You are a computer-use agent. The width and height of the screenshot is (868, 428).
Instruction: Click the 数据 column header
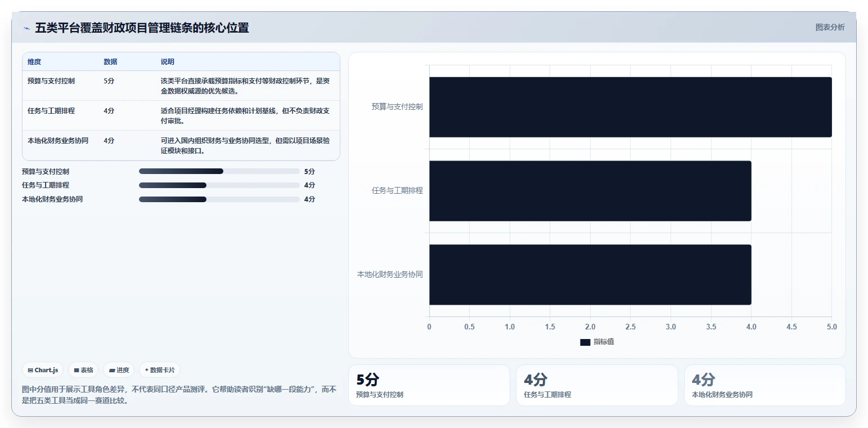click(110, 62)
